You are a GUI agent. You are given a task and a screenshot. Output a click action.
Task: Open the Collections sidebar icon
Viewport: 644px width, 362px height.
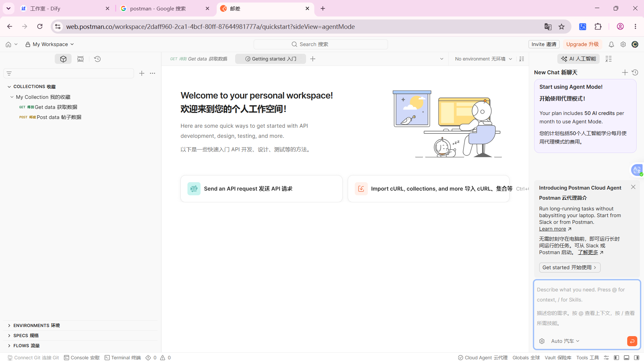[x=63, y=59]
